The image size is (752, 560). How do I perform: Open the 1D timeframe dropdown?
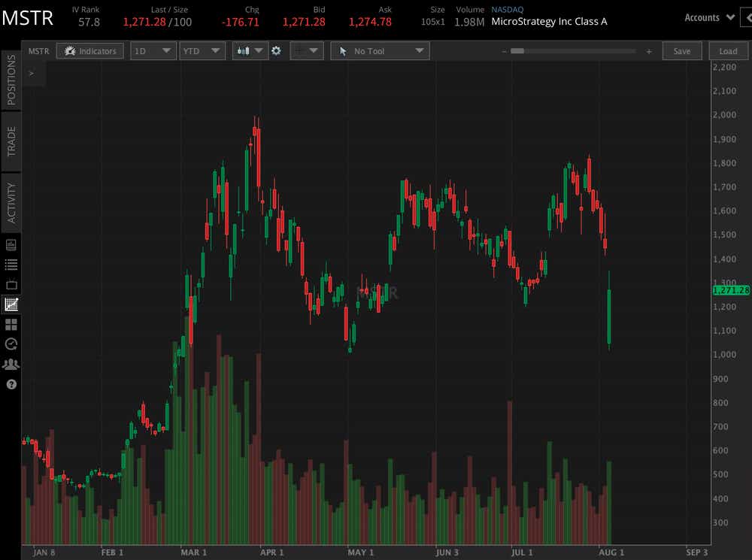pos(153,50)
